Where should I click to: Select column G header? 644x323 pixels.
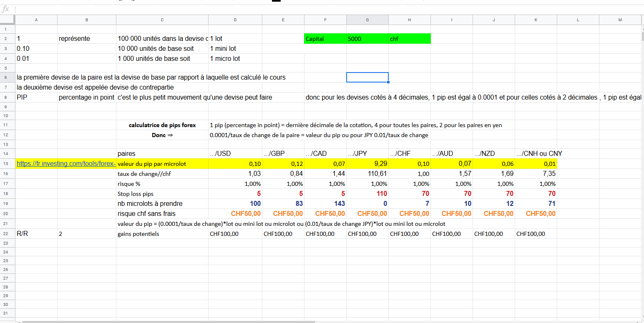(x=367, y=20)
